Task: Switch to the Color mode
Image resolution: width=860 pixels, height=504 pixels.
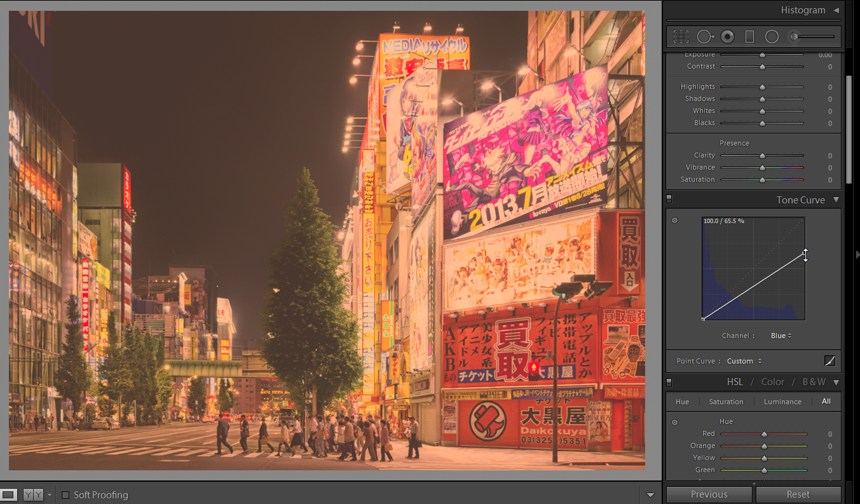Action: click(773, 382)
